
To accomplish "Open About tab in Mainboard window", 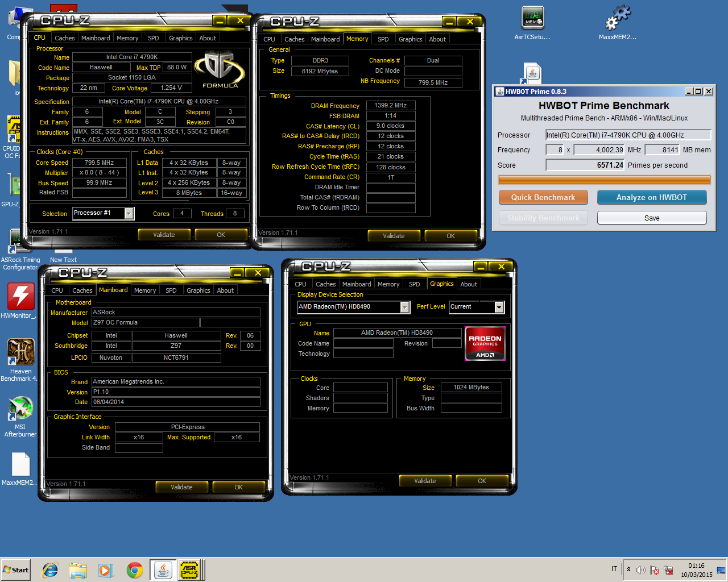I will (225, 290).
